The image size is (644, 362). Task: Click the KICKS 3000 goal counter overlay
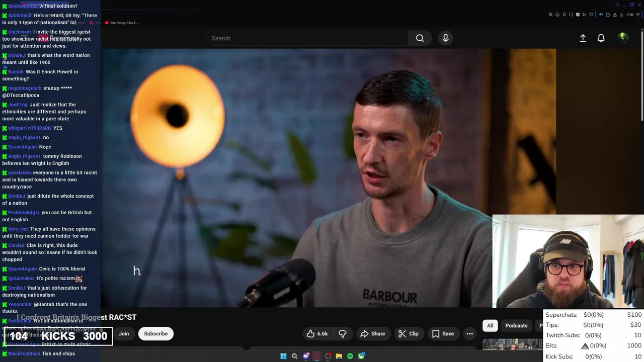(x=58, y=336)
